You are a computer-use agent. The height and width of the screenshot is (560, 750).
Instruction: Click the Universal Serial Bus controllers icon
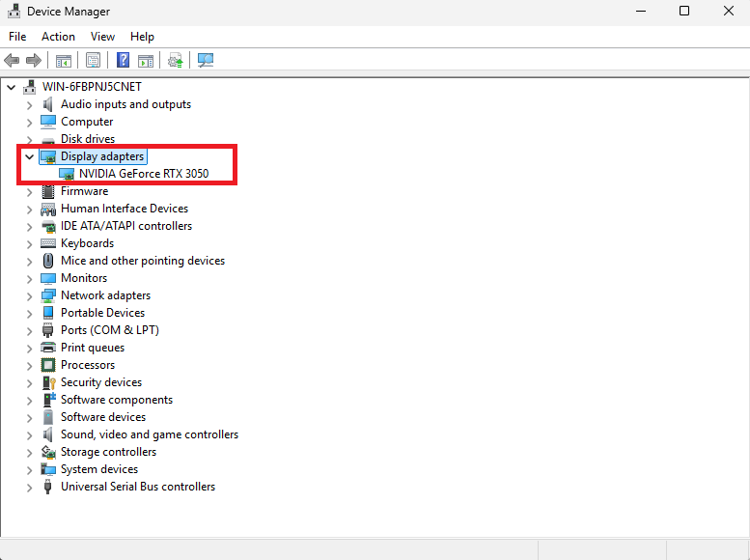[x=48, y=487]
